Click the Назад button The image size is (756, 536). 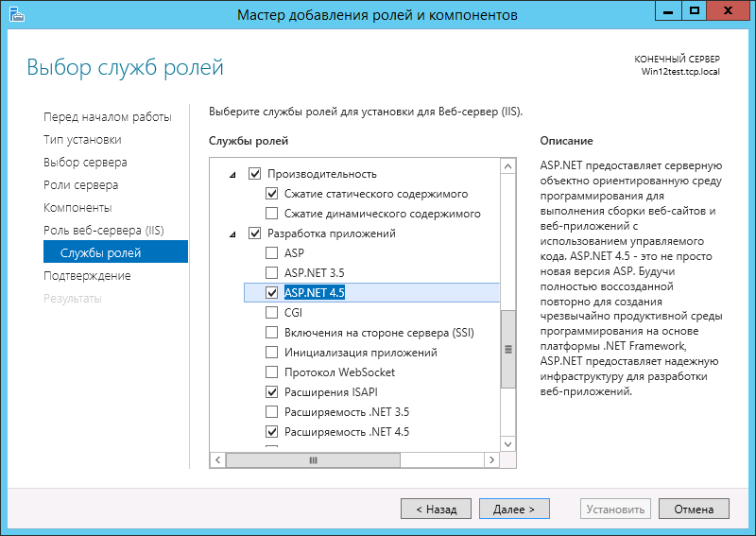point(435,509)
